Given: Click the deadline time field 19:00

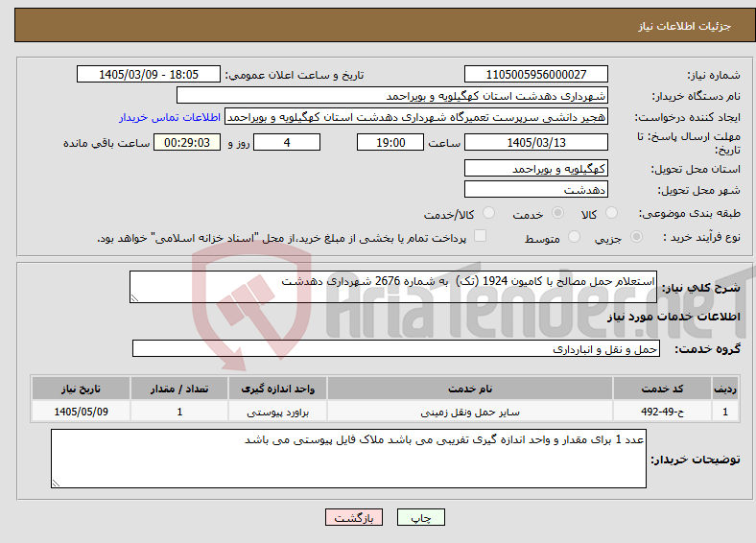Looking at the screenshot, I should pyautogui.click(x=390, y=142).
